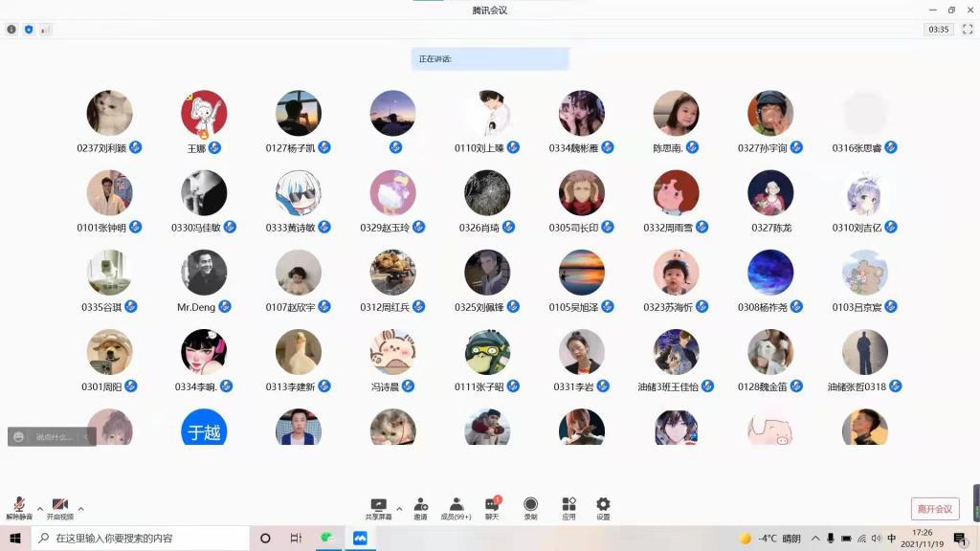980x551 pixels.
Task: Select participant 0237刘利颖 avatar
Action: click(109, 113)
